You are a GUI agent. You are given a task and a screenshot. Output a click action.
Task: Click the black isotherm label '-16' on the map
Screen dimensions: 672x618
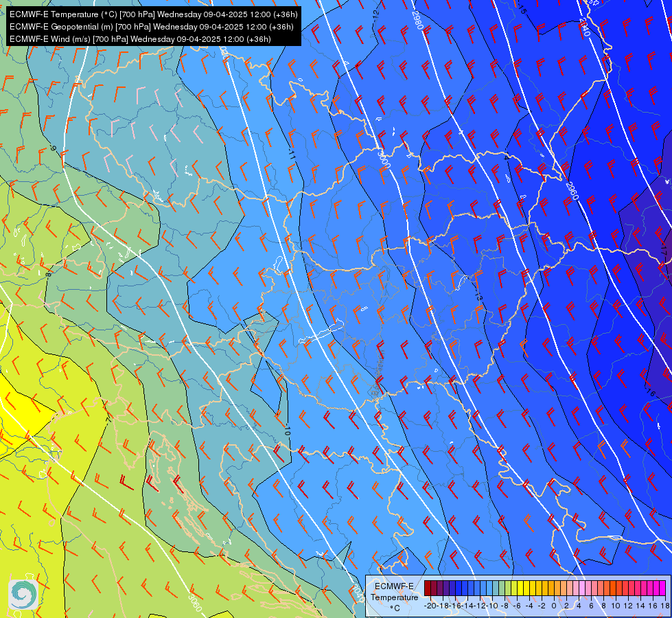(x=650, y=391)
